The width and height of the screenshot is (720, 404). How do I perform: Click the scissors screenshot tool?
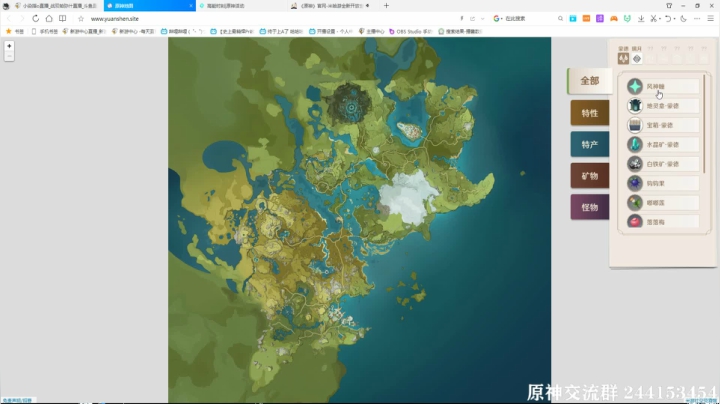point(653,18)
